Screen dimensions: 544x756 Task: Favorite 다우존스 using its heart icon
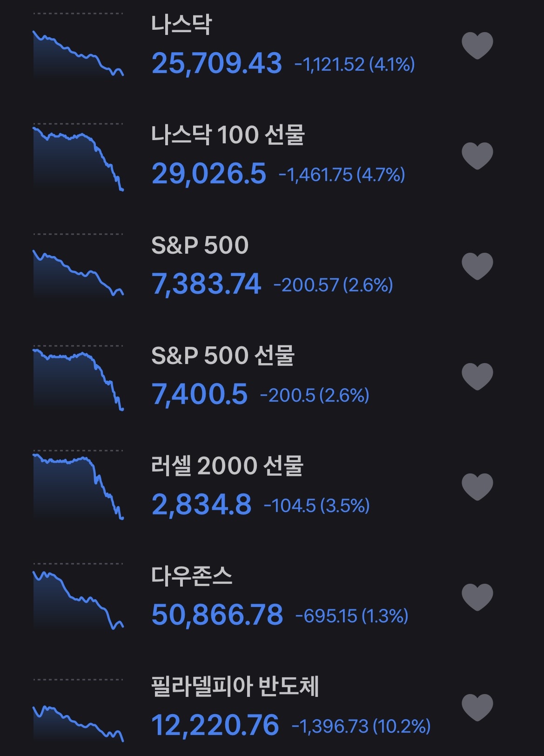point(477,597)
